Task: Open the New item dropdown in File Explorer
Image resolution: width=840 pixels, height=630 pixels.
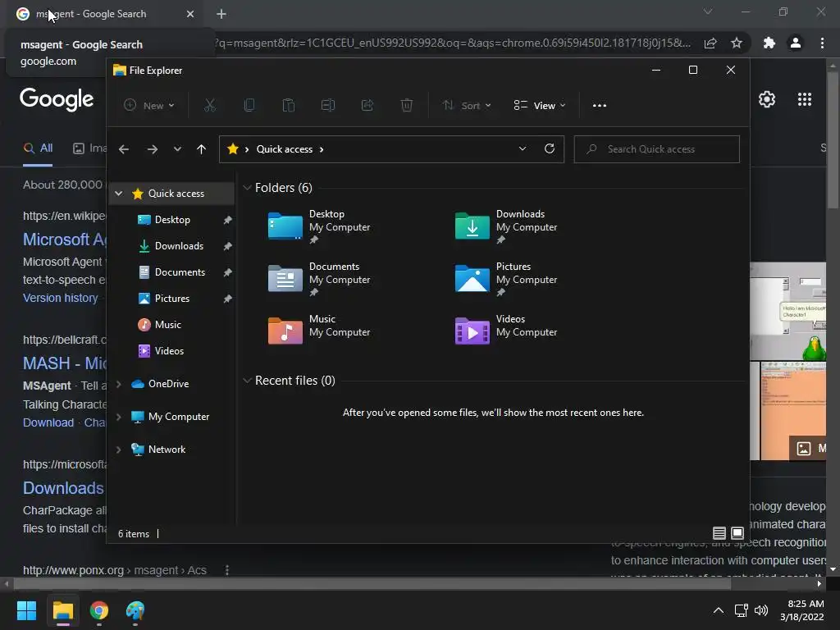Action: tap(149, 106)
